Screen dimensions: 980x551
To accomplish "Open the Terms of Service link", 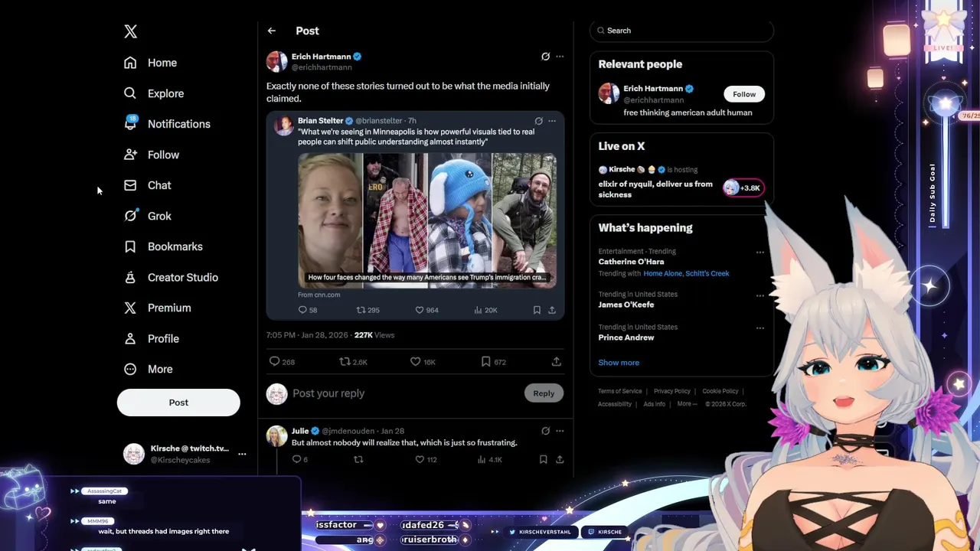I will 620,391.
